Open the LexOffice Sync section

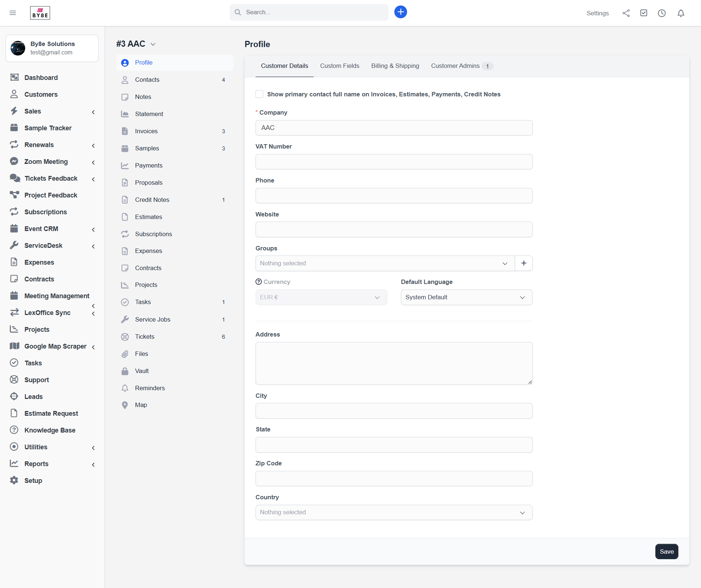tap(47, 313)
